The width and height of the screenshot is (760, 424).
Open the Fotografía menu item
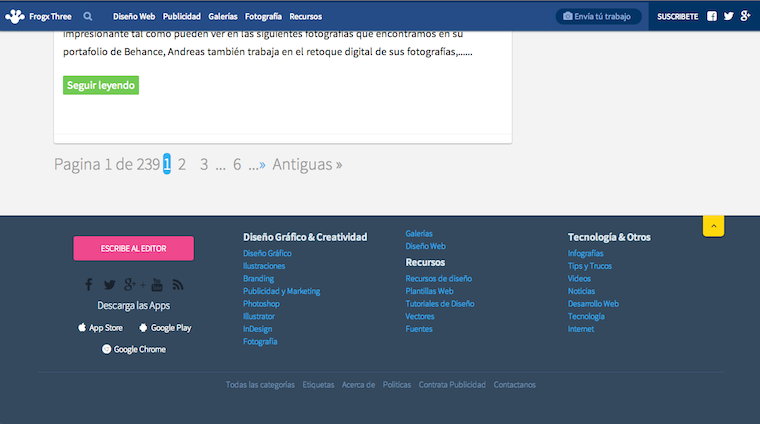pos(263,17)
